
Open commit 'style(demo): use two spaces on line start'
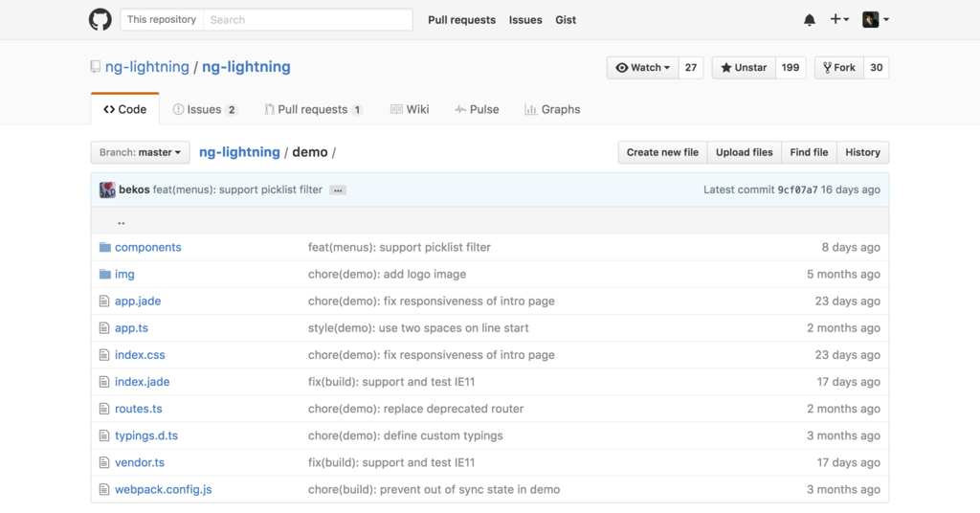418,328
